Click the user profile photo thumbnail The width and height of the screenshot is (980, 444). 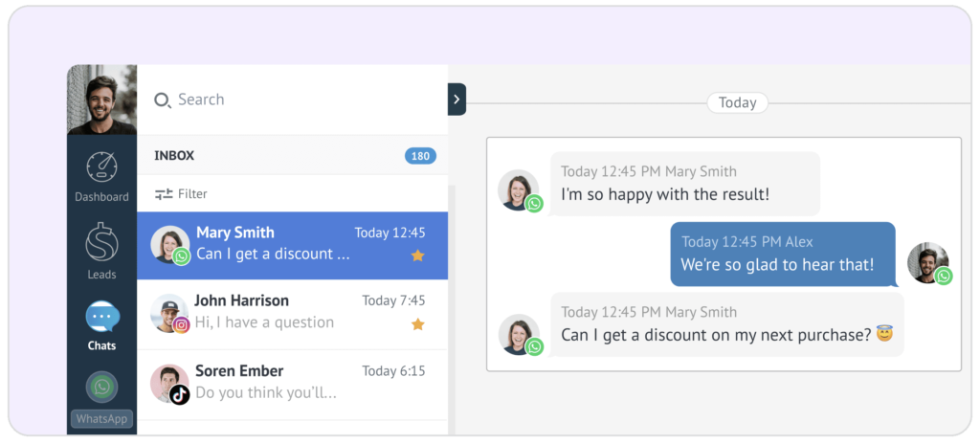point(101,100)
